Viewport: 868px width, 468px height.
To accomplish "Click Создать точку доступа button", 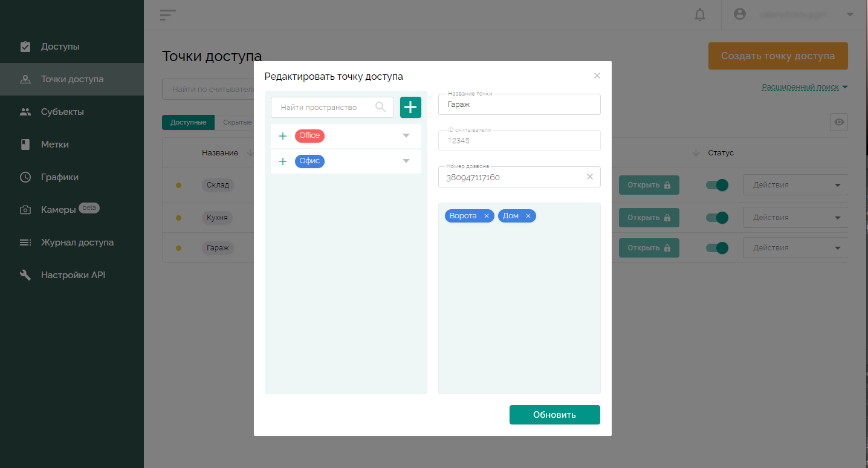I will 778,56.
